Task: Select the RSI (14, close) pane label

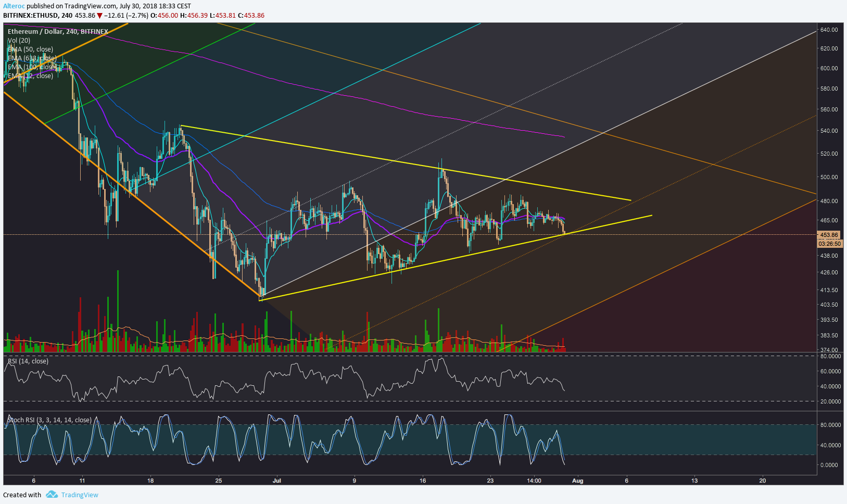Action: (x=28, y=361)
